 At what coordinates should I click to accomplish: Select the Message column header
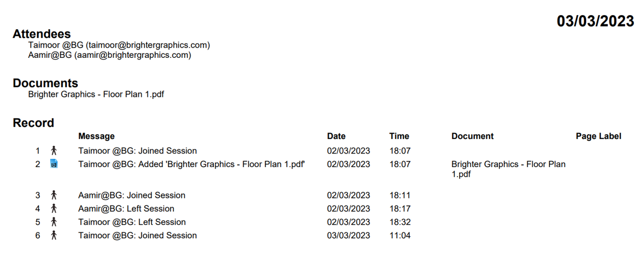96,136
